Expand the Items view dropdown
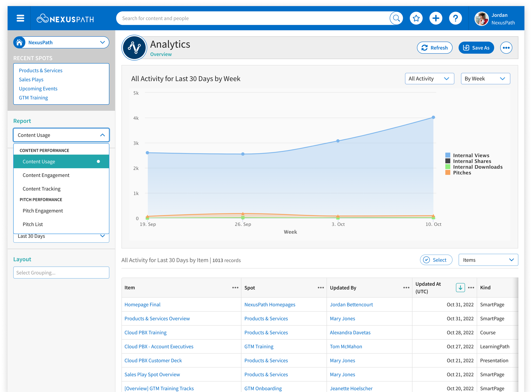The height and width of the screenshot is (392, 532). 488,260
